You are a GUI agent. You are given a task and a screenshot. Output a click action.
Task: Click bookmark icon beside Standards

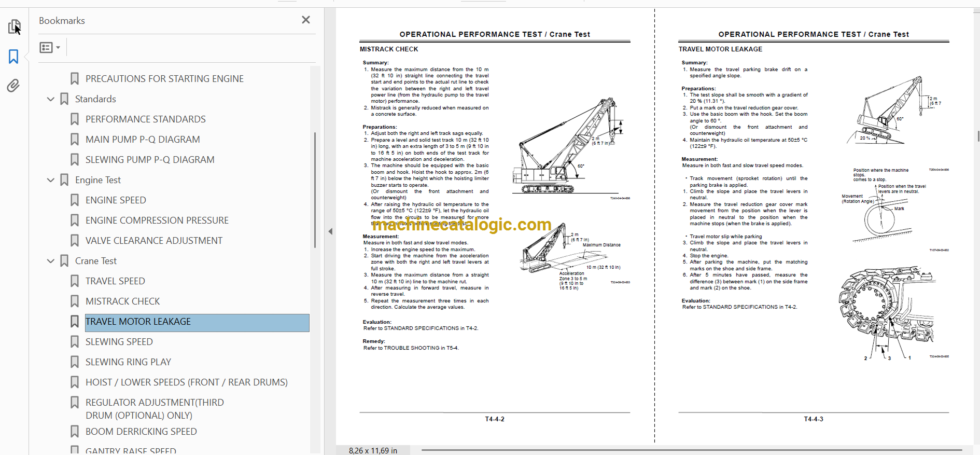64,99
